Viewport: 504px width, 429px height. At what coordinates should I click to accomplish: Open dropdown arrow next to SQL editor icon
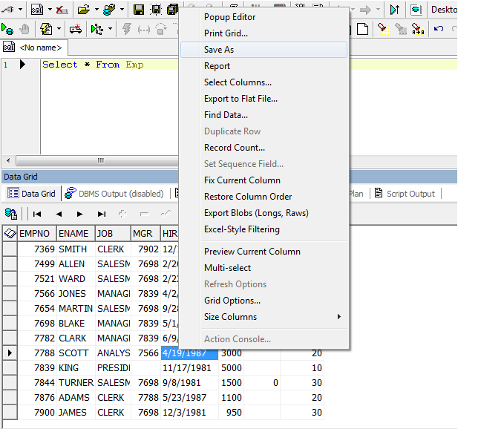click(49, 10)
